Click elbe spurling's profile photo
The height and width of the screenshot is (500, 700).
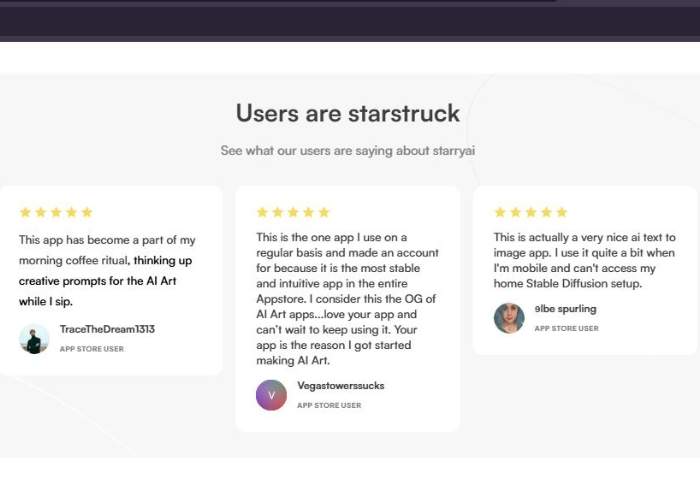pos(509,318)
